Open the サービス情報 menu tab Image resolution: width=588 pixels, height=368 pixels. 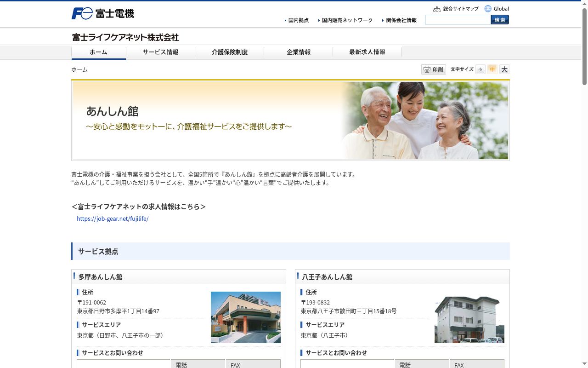[x=160, y=52]
